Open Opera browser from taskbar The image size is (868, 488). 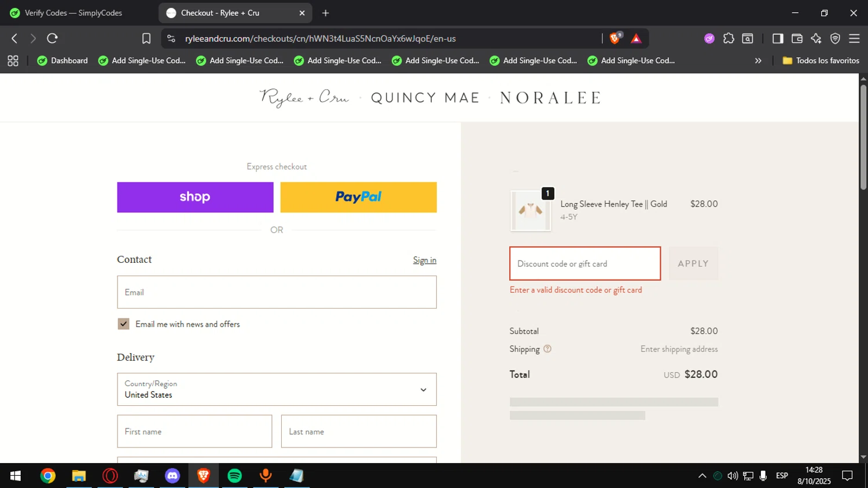[110, 476]
